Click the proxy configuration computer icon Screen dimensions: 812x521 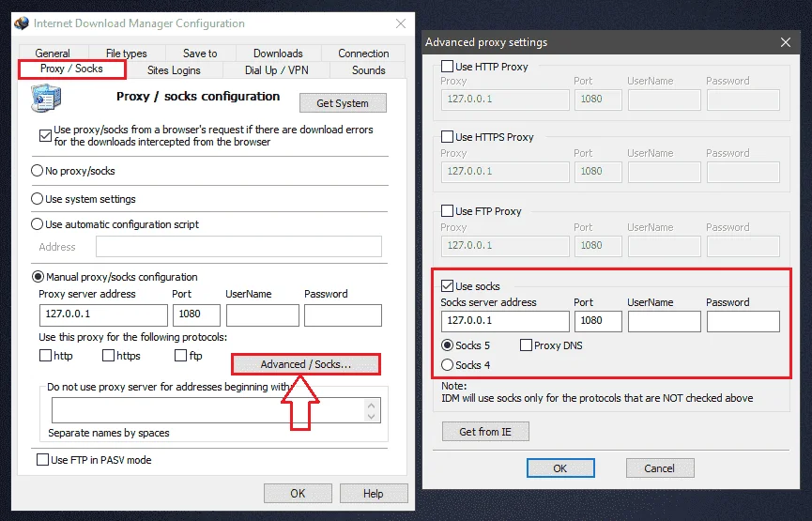tap(46, 98)
